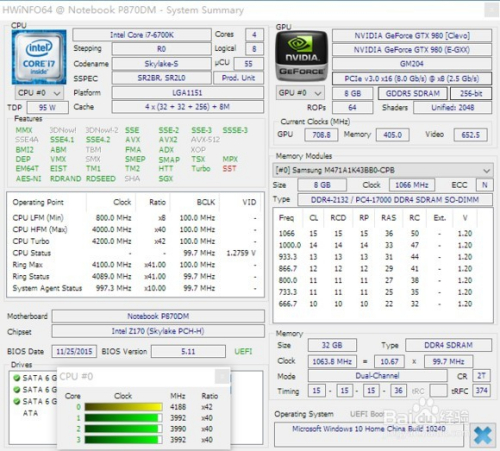
Task: Click the video clock 652.5 field
Action: click(x=471, y=135)
